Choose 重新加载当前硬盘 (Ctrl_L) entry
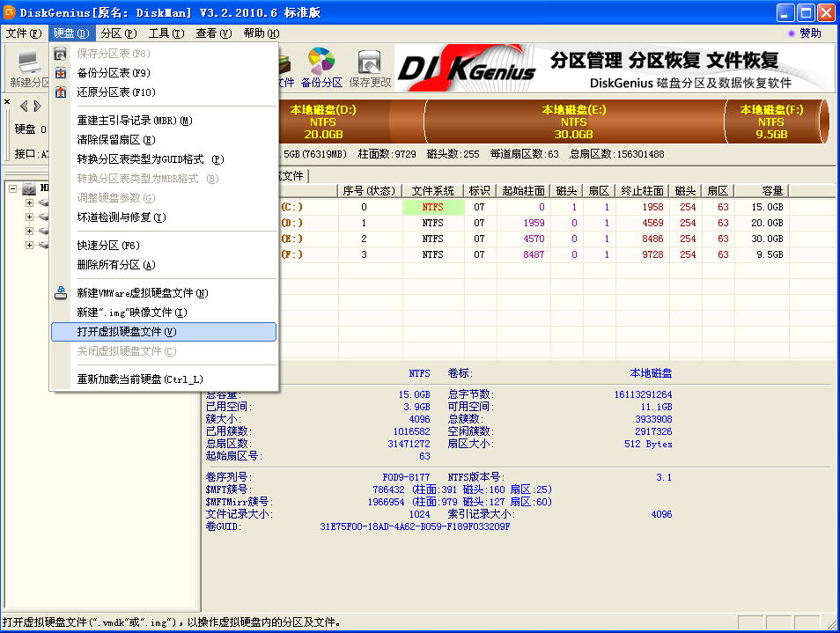 164,379
